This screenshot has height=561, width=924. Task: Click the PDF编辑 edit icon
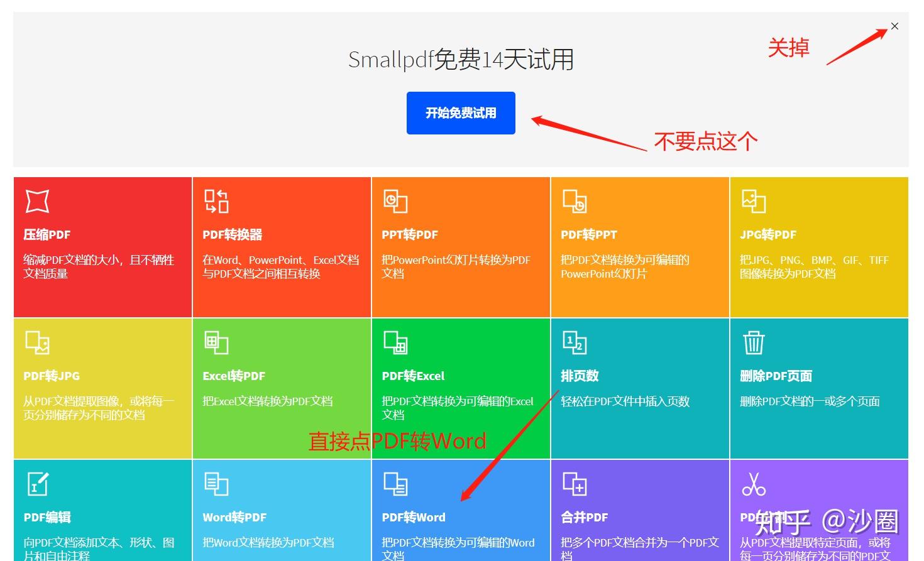pos(37,484)
